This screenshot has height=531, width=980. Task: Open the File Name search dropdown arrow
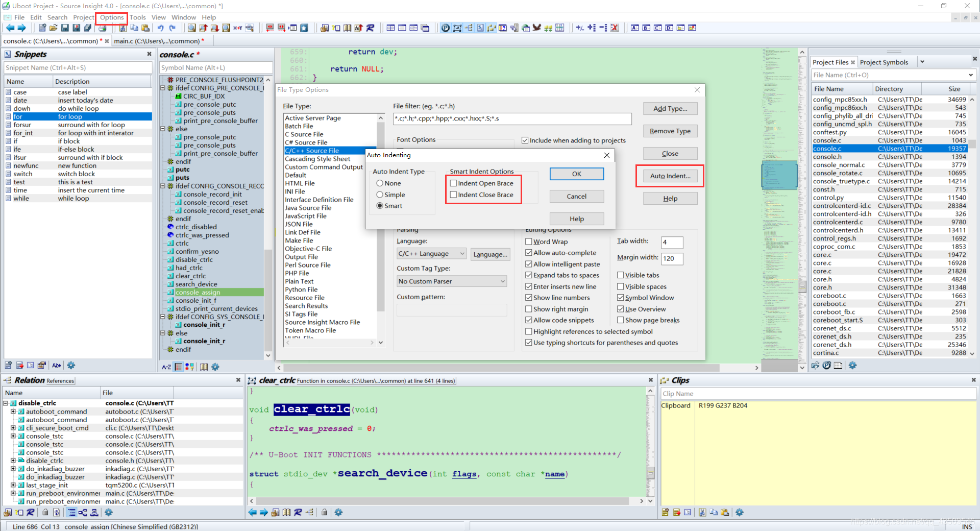[x=970, y=75]
